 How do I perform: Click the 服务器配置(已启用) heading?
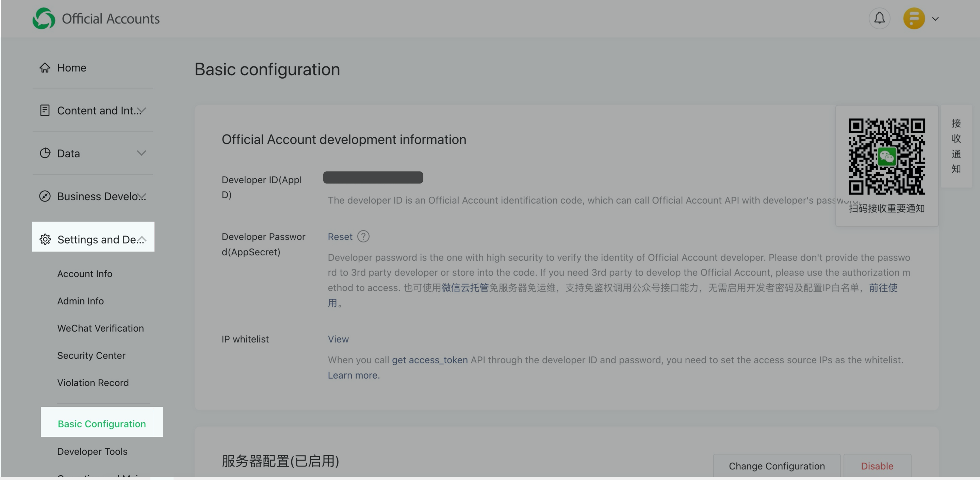coord(280,461)
